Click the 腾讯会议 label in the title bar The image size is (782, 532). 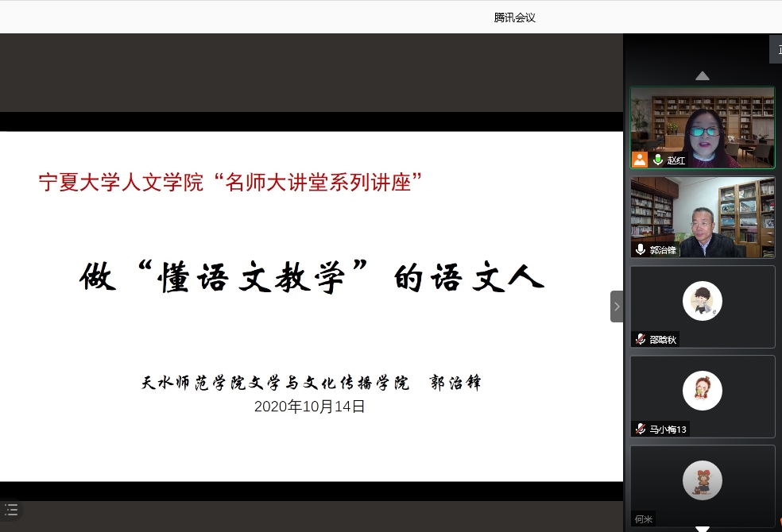pos(513,16)
